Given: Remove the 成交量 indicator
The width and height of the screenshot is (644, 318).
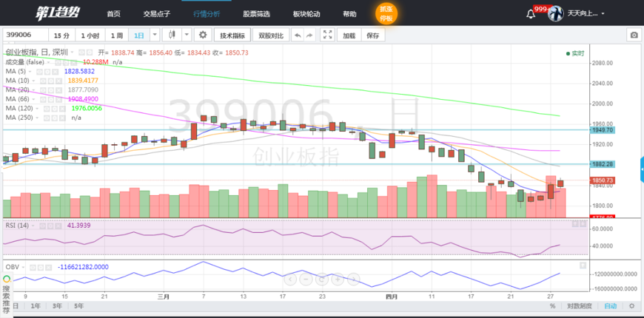Looking at the screenshot, I should coord(73,62).
